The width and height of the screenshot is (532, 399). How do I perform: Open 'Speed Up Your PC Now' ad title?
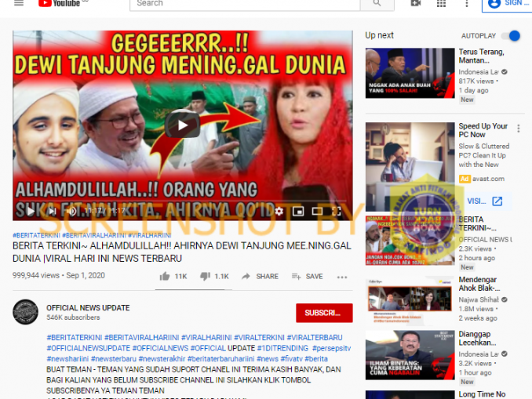(483, 130)
